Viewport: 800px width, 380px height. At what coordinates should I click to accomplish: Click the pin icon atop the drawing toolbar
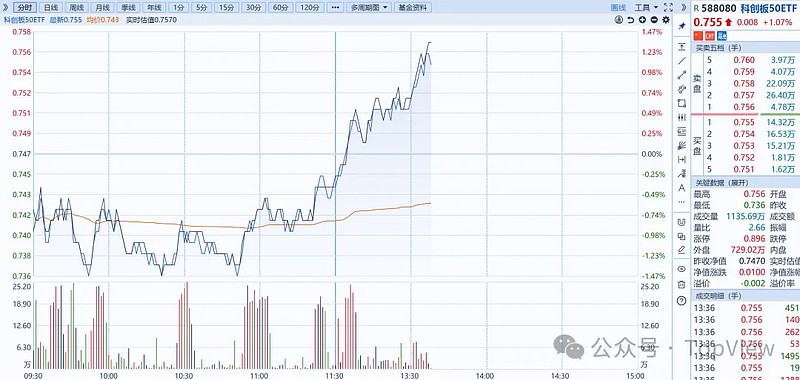[x=681, y=27]
